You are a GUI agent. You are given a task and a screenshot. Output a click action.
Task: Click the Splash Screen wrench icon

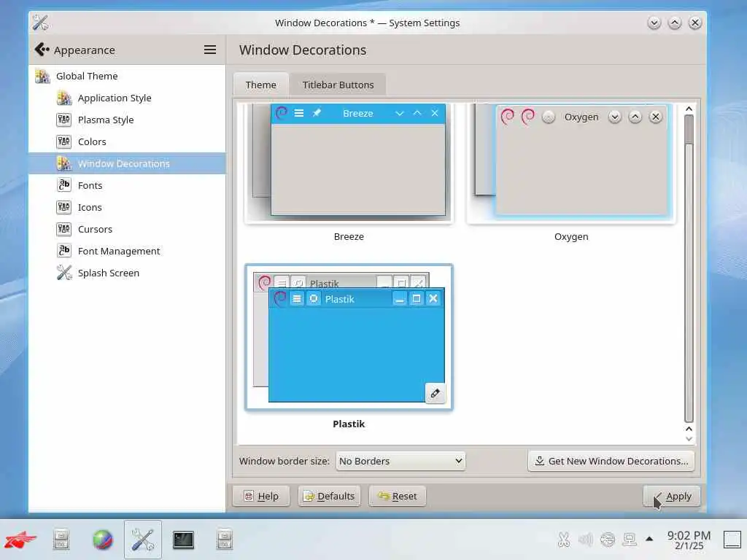pos(64,273)
